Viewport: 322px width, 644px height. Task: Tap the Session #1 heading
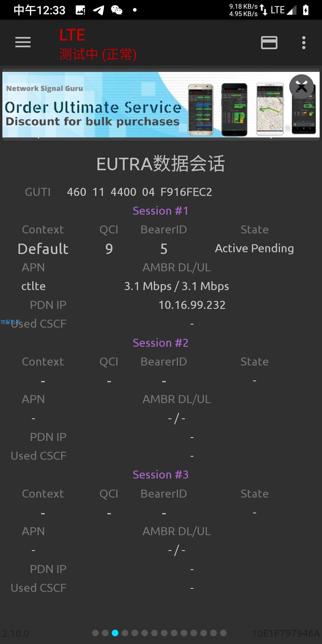[161, 211]
